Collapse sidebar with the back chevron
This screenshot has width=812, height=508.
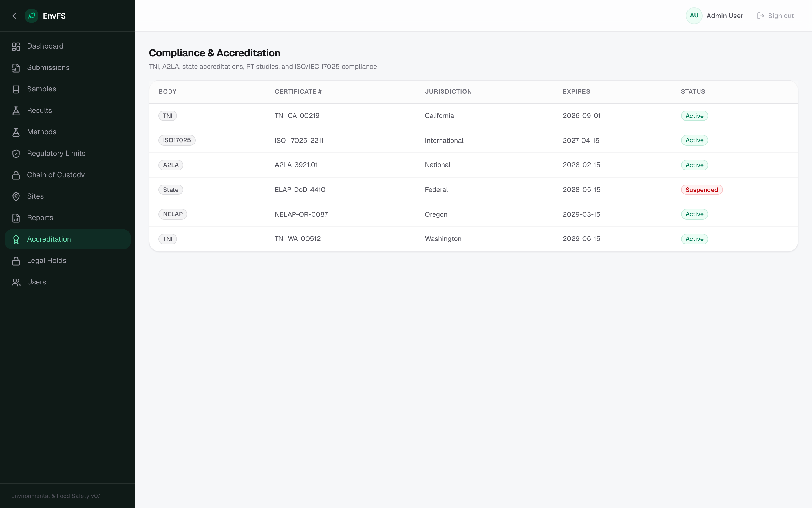point(14,16)
